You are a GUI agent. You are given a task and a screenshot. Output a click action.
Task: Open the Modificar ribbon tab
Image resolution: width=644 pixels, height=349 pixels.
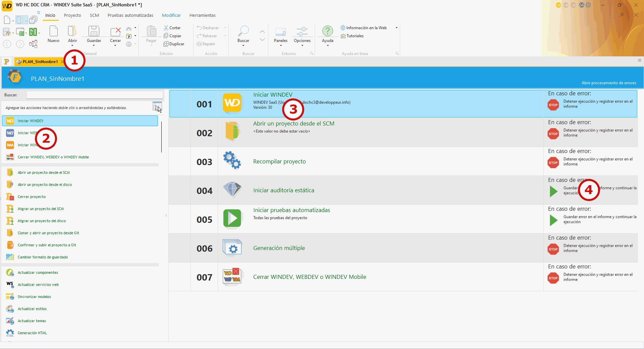[171, 15]
